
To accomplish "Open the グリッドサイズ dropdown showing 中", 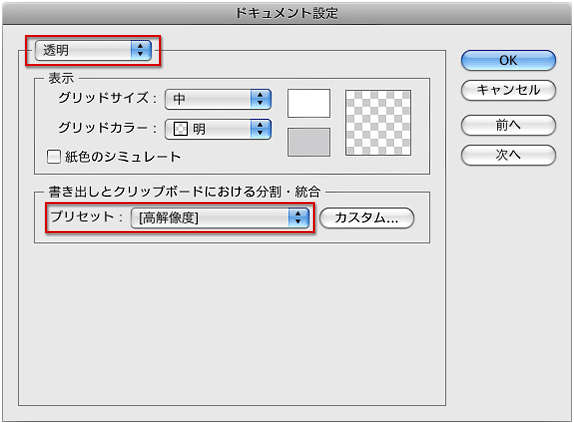I will (x=218, y=99).
